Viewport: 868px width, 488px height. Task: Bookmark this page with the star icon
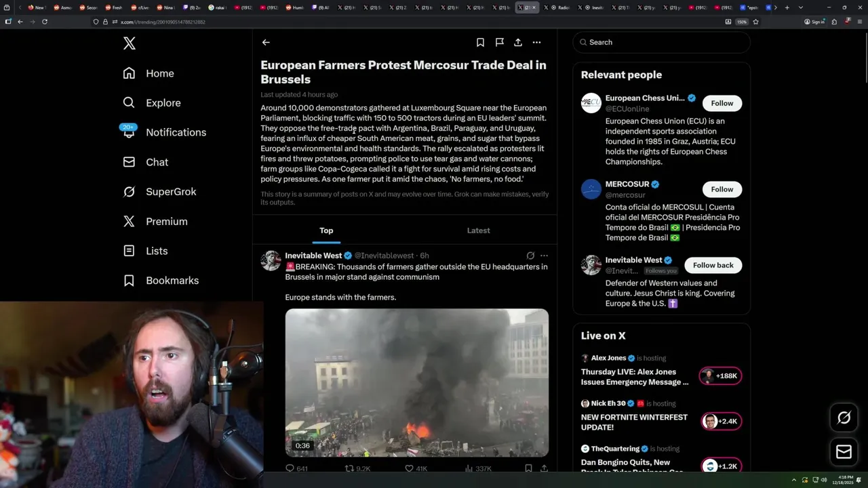[755, 22]
